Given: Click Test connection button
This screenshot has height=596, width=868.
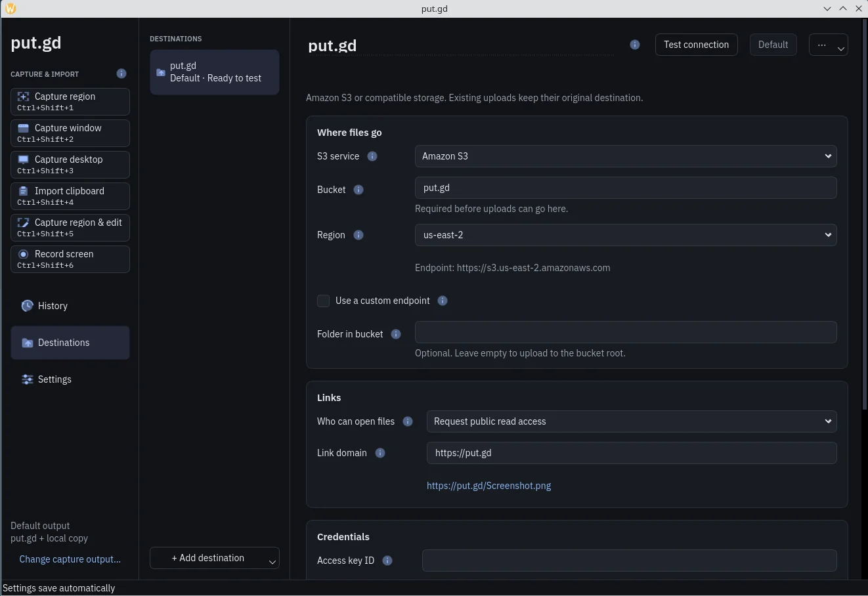Looking at the screenshot, I should tap(697, 45).
